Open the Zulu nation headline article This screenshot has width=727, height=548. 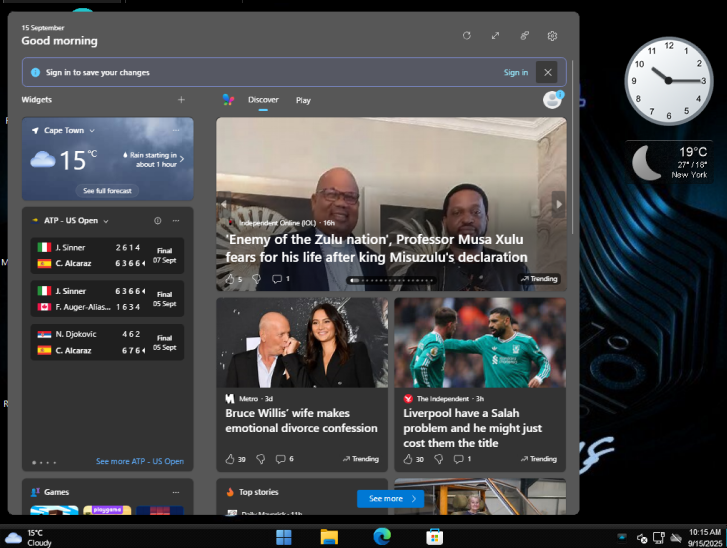pos(376,248)
